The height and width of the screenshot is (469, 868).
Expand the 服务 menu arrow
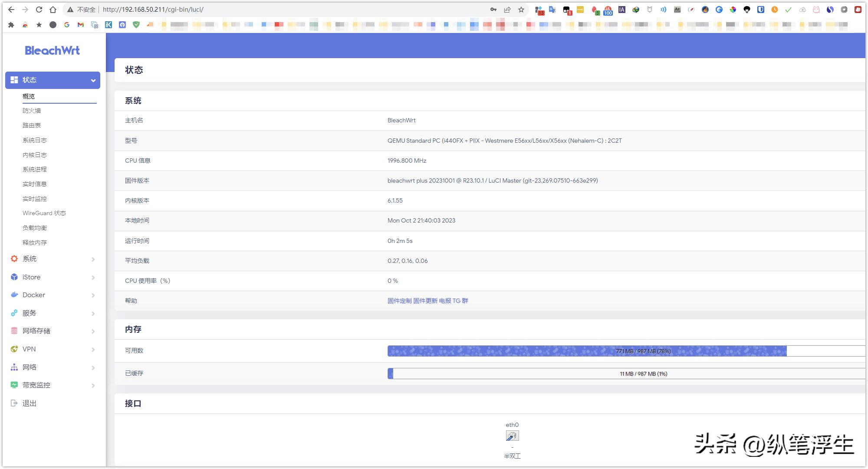(x=93, y=313)
